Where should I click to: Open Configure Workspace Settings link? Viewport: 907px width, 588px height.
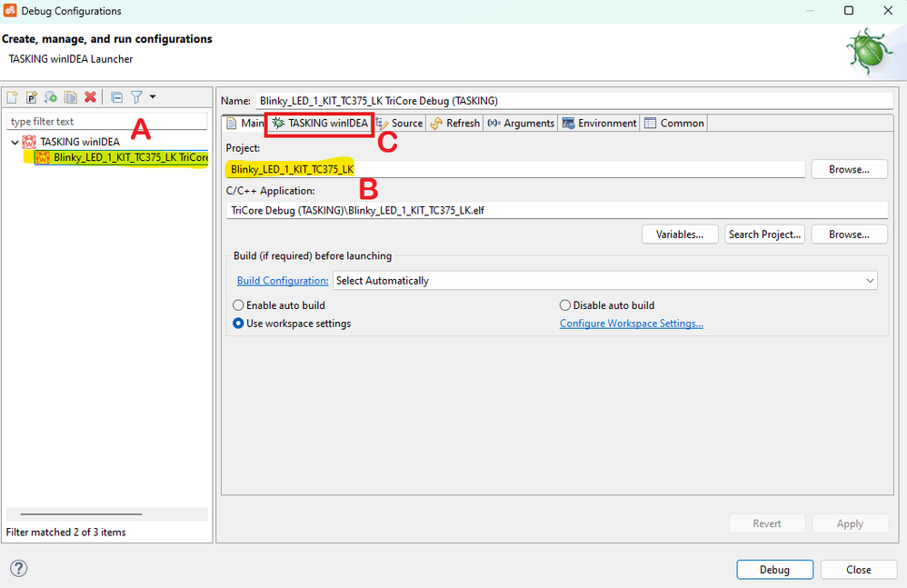click(x=631, y=323)
